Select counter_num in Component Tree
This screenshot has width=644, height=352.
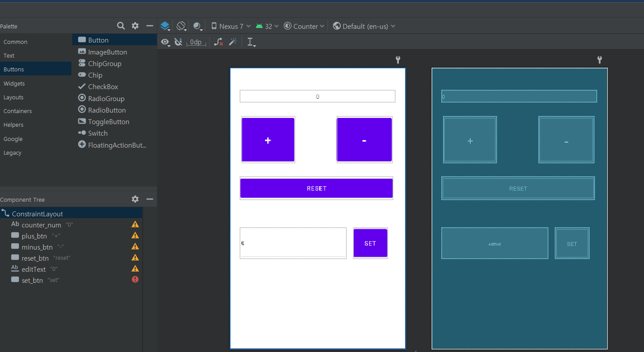click(71, 225)
